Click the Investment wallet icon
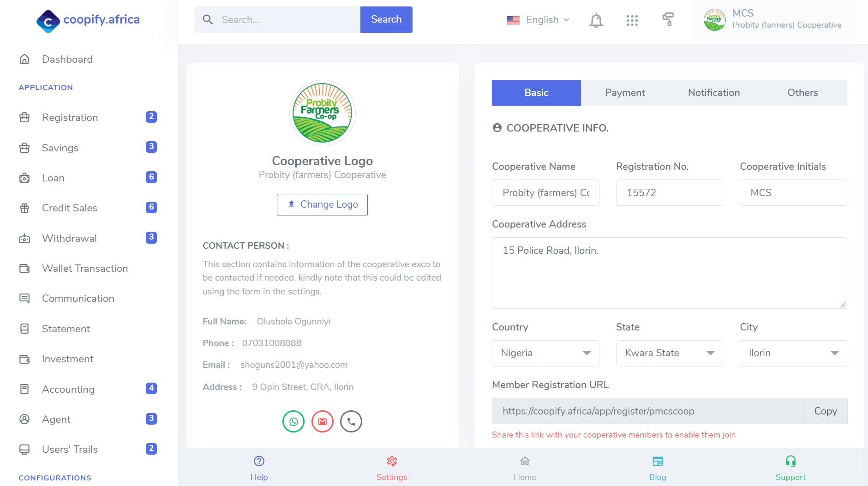Viewport: 868px width, 486px height. tap(24, 359)
